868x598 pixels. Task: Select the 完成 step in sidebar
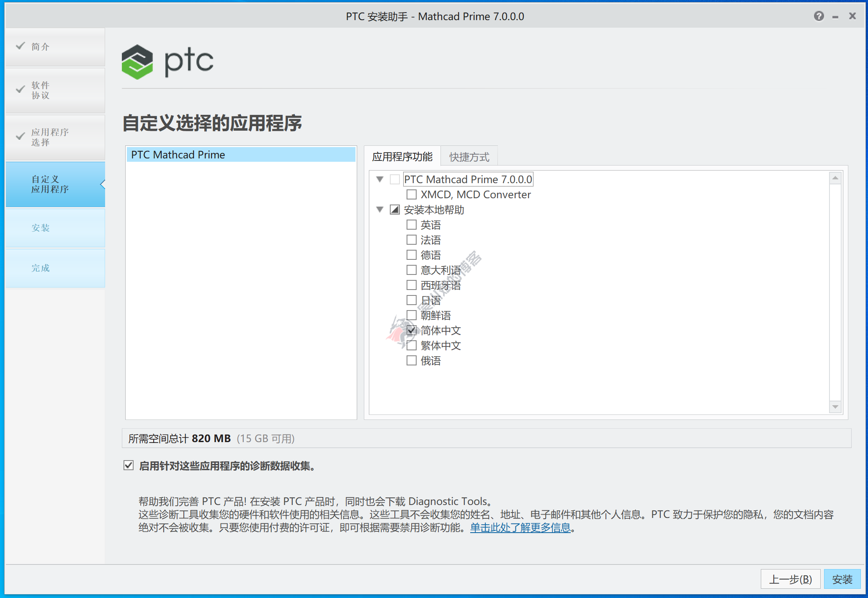[55, 268]
